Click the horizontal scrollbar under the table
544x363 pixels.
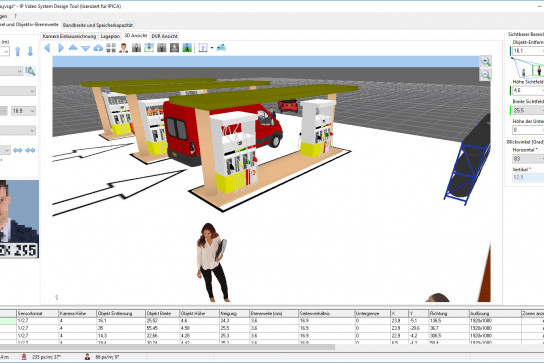(x=167, y=347)
